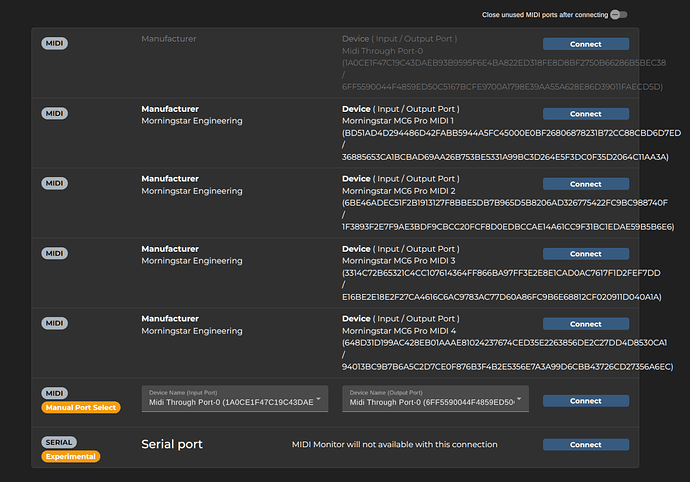
Task: Connect to Morningstar MC6 Pro MIDI 1
Action: coord(585,114)
